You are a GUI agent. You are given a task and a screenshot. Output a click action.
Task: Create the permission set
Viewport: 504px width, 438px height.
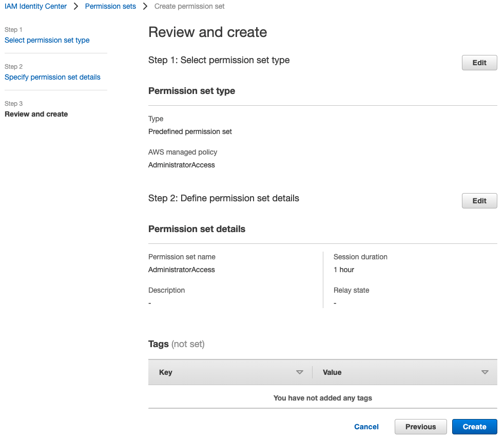(x=474, y=427)
